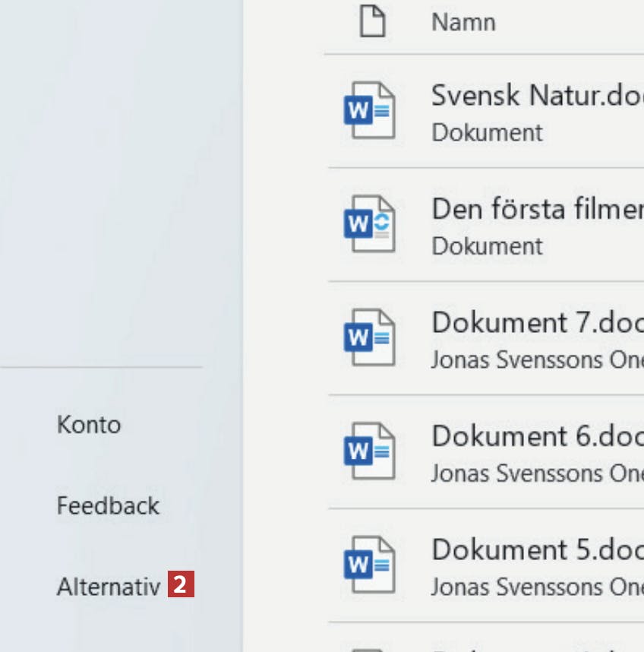Click the Dokument location under Svensk Natur
The height and width of the screenshot is (652, 644).
point(487,132)
